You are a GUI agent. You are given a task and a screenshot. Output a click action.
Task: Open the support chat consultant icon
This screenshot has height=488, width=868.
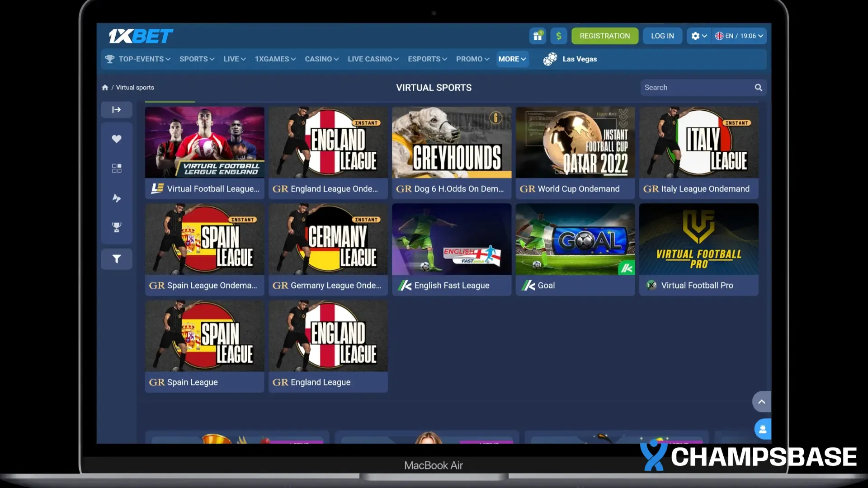(763, 429)
